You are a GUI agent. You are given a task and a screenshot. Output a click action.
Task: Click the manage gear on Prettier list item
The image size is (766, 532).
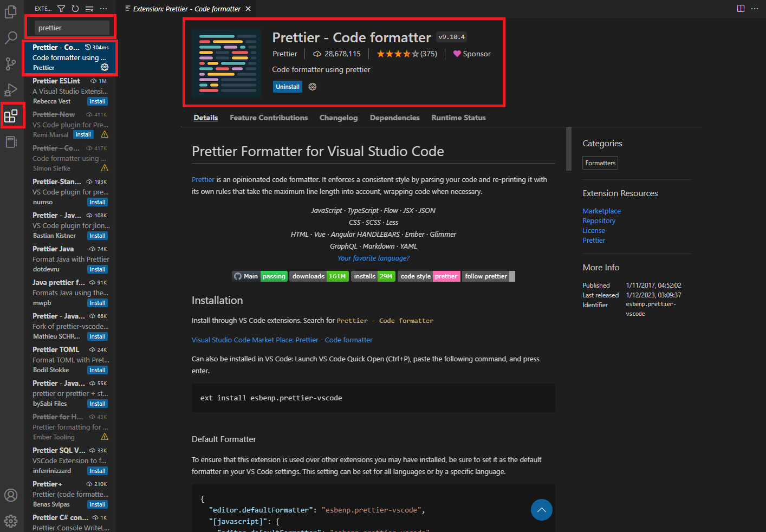coord(105,67)
